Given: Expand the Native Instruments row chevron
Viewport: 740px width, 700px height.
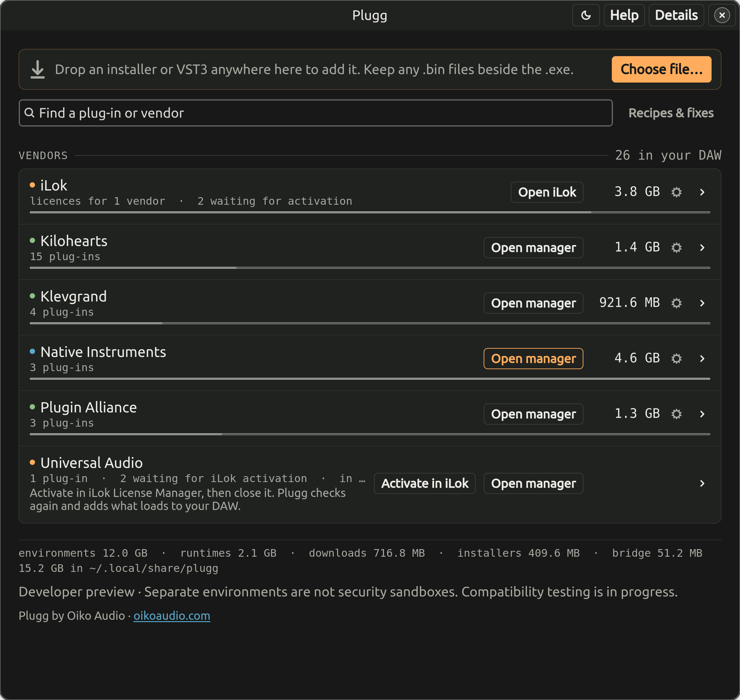Looking at the screenshot, I should coord(702,359).
